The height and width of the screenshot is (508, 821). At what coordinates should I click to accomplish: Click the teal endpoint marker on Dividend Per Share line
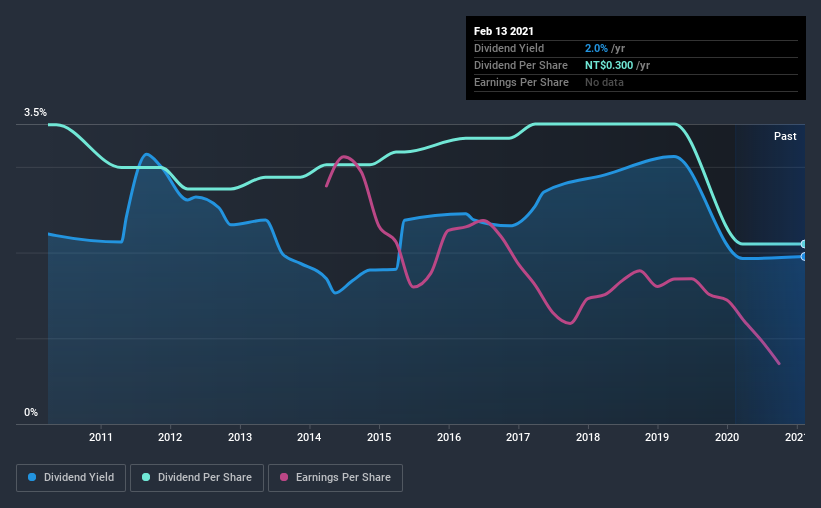[804, 244]
